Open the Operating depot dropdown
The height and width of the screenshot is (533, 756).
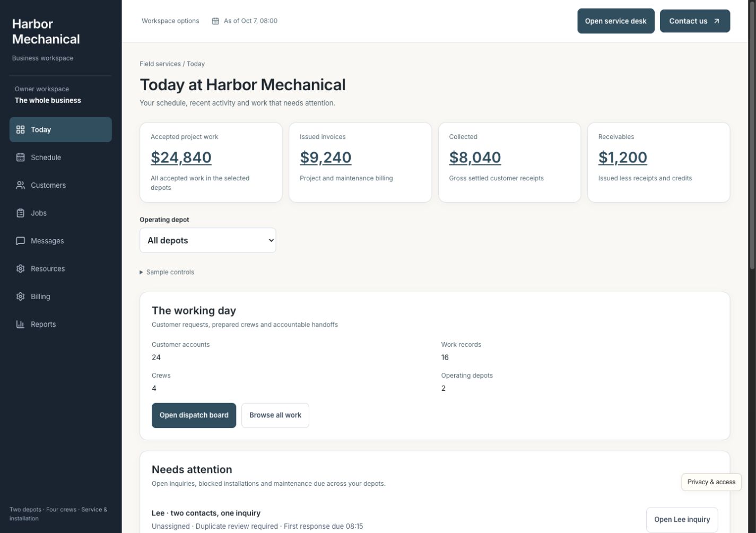(x=207, y=240)
